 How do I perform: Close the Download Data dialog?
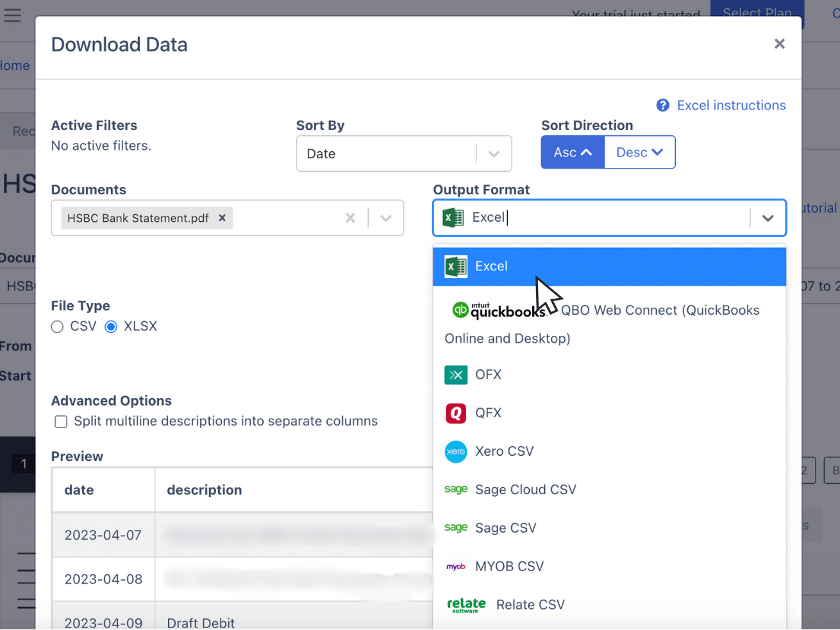coord(780,44)
